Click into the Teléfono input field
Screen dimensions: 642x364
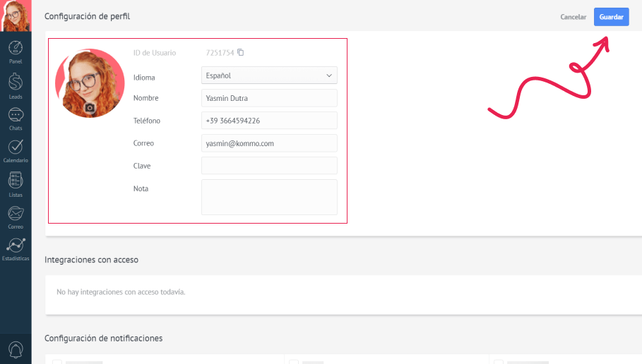click(x=269, y=121)
